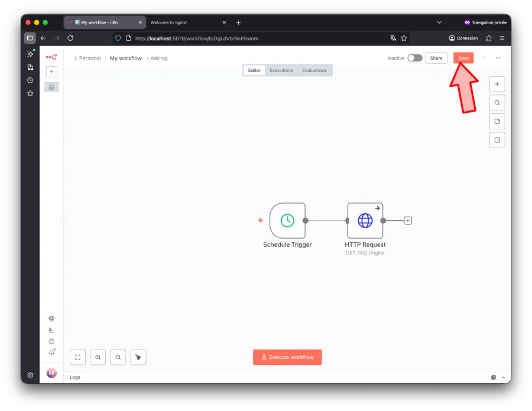The height and width of the screenshot is (411, 532).
Task: Activate the workflow using the status toggle
Action: coord(414,58)
